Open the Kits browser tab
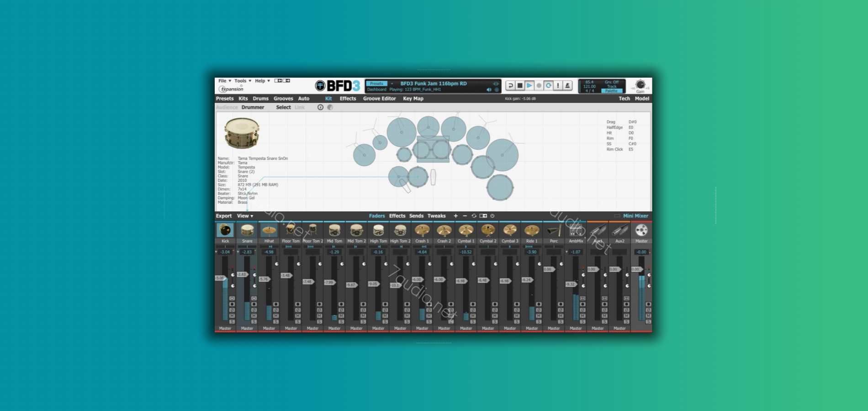 243,99
